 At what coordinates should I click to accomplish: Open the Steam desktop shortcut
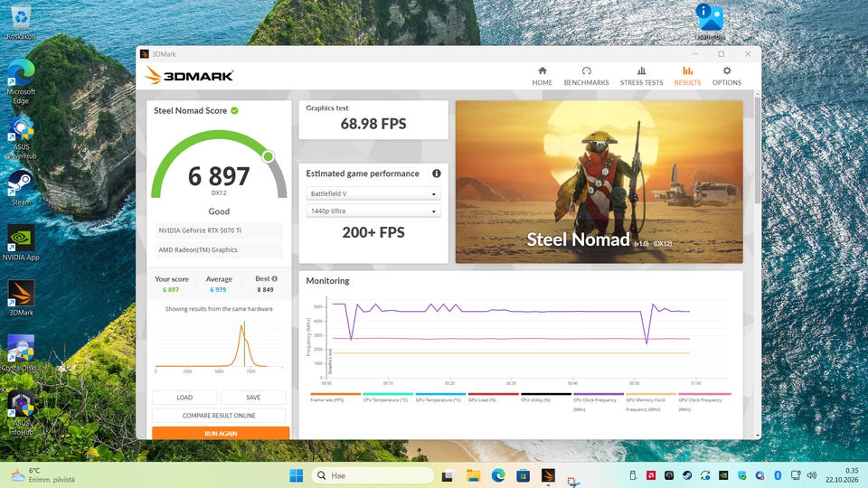click(x=21, y=187)
